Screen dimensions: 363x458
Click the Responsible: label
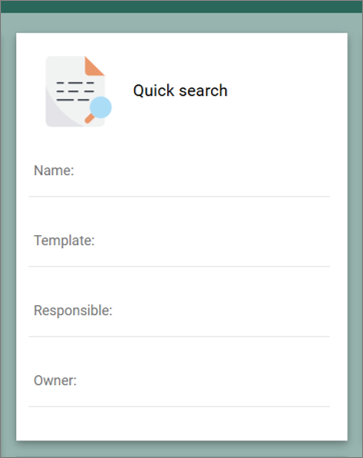coord(73,311)
